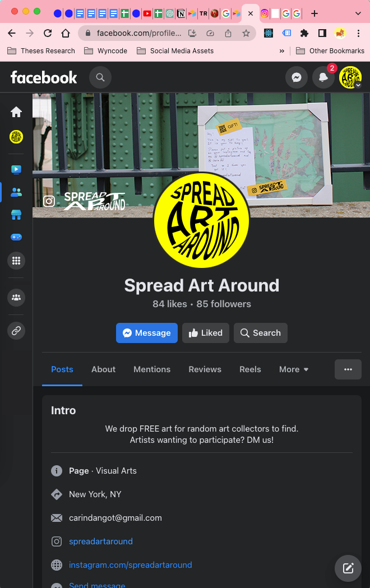Open the Video icon in left sidebar
Screen dimensions: 370x588
click(16, 169)
